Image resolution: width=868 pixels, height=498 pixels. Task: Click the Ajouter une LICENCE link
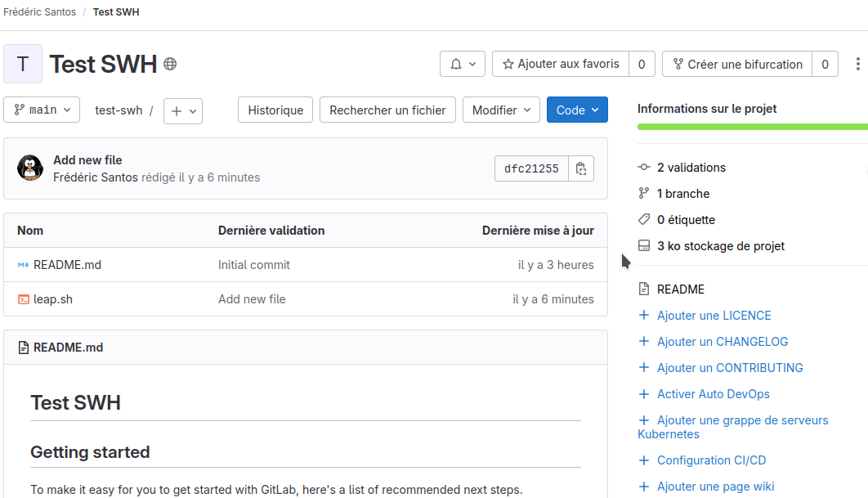click(714, 315)
